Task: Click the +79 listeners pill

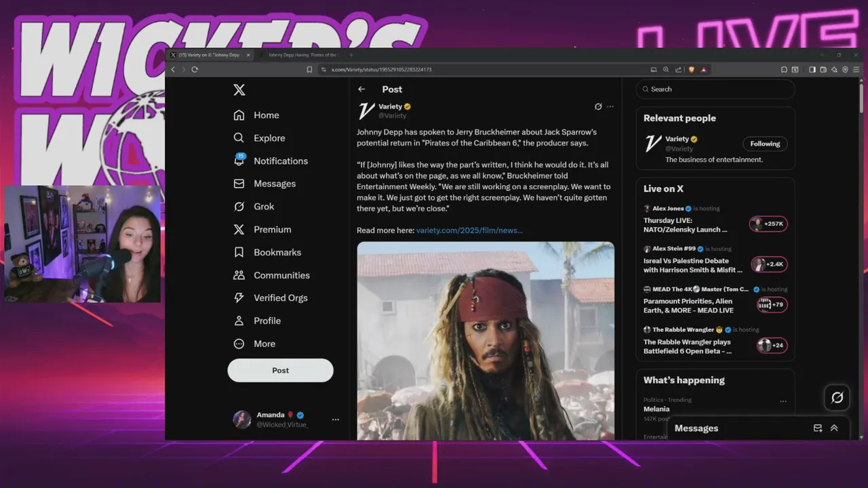Action: coord(772,304)
